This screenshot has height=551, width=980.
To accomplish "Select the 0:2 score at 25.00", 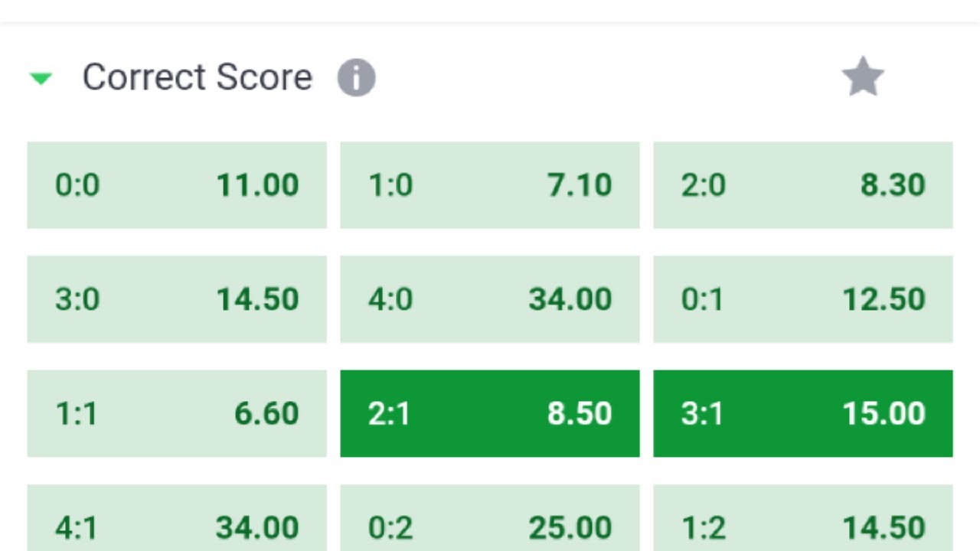I will coord(490,524).
